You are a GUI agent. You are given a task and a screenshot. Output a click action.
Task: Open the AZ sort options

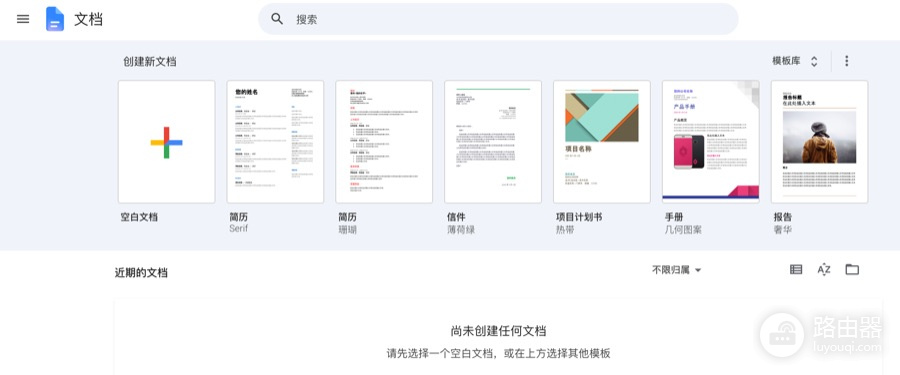[824, 269]
